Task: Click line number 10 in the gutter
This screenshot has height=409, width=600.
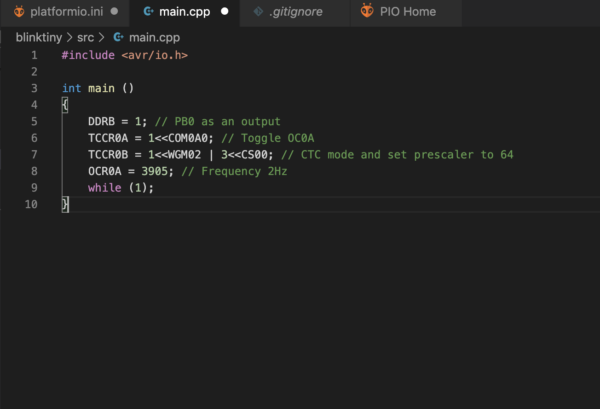Action: (31, 204)
